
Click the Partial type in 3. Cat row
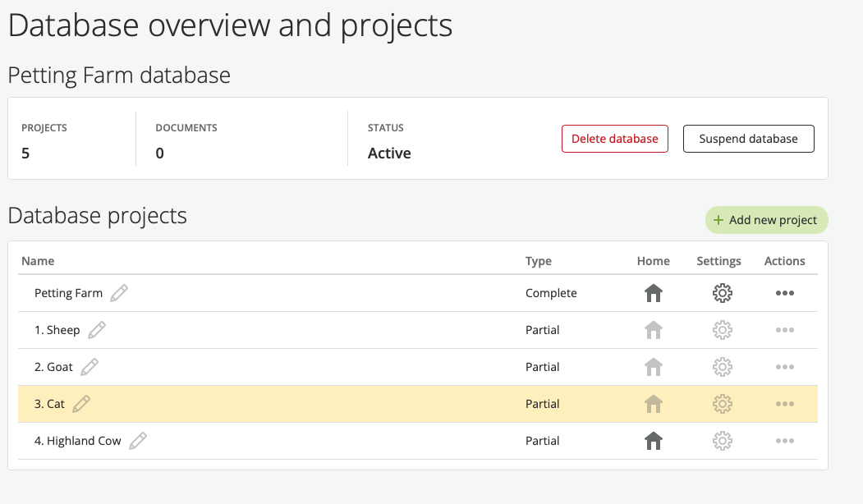click(x=542, y=404)
